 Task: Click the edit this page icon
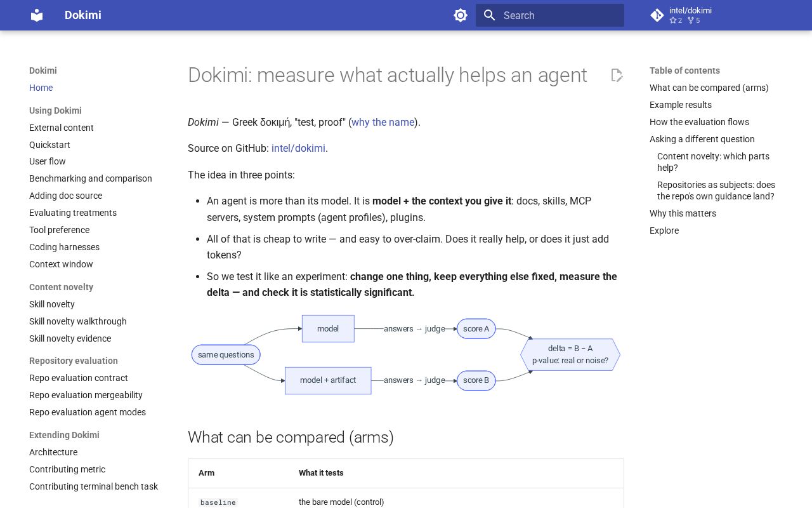(x=617, y=76)
